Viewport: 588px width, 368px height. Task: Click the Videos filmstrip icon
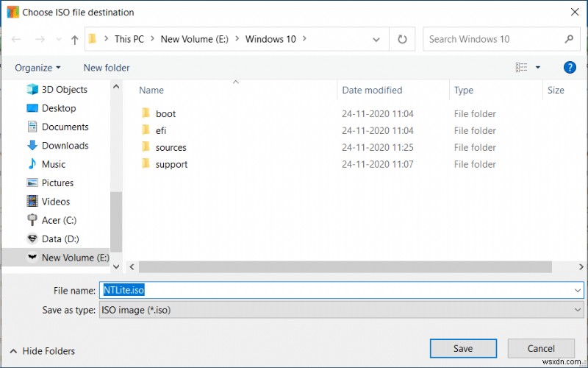click(x=32, y=201)
